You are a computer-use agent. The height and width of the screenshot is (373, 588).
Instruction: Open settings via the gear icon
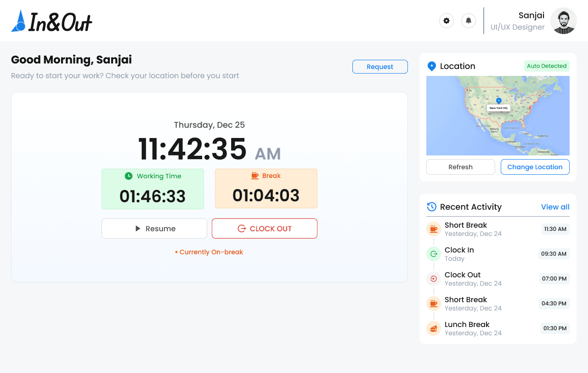447,21
